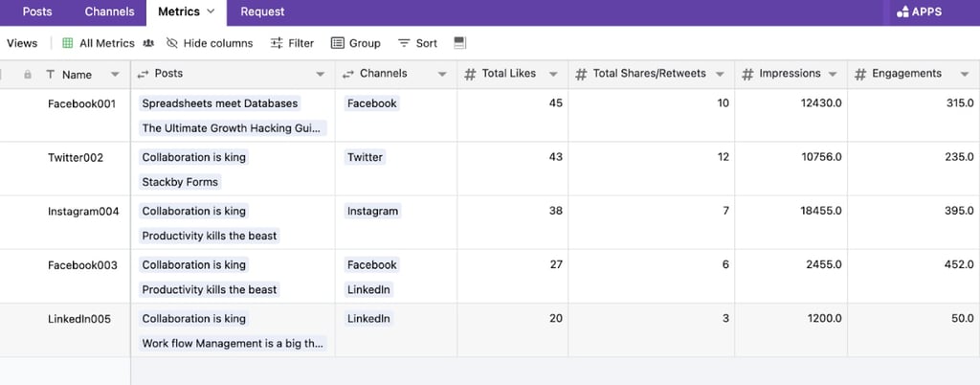The width and height of the screenshot is (980, 385).
Task: Open the Engagements column dropdown arrow
Action: (965, 75)
